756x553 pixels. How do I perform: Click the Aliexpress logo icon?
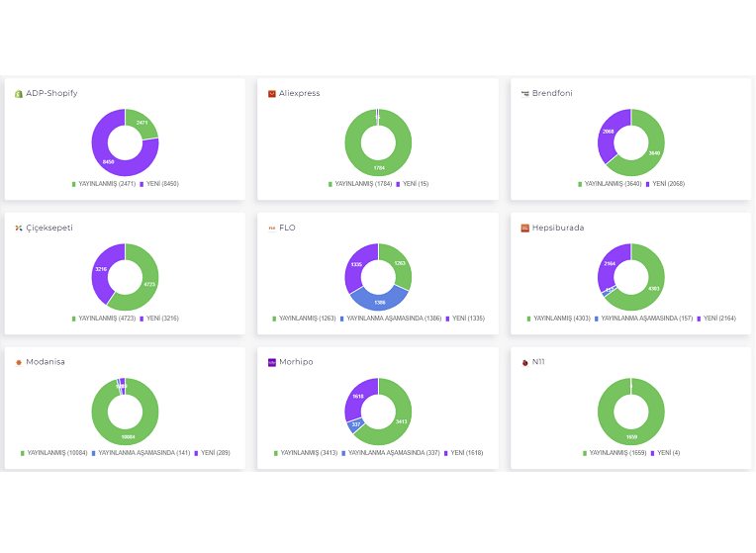point(271,94)
